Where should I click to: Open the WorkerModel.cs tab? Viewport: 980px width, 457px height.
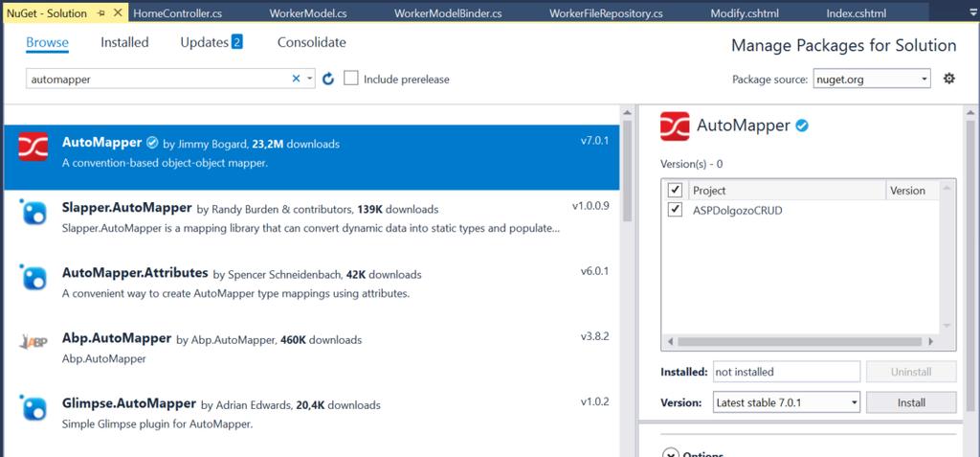[x=308, y=13]
